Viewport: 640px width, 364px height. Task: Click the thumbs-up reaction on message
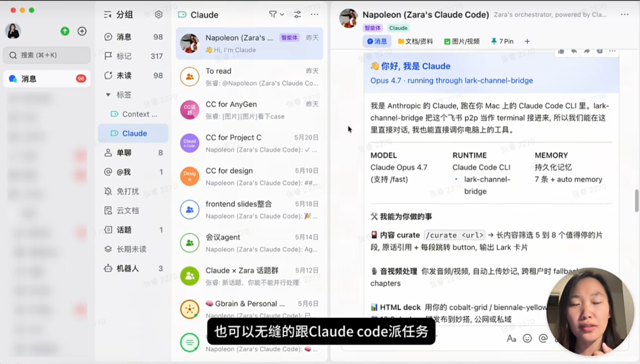[561, 51]
